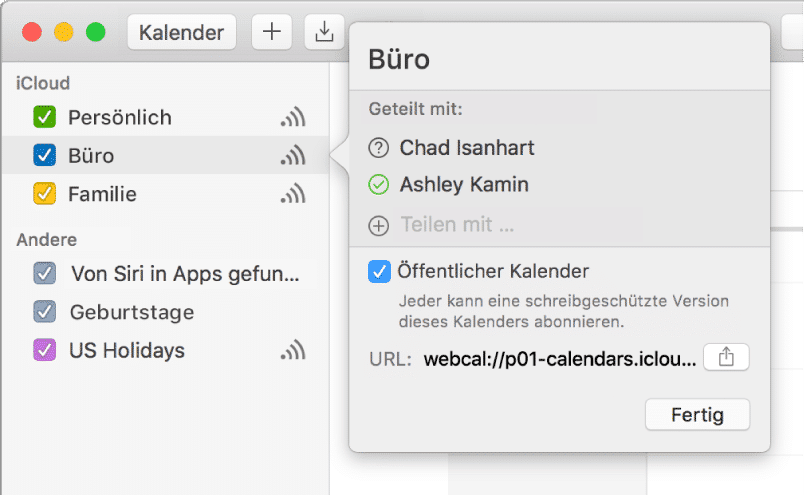
Task: Click the plus button to add event
Action: (272, 32)
